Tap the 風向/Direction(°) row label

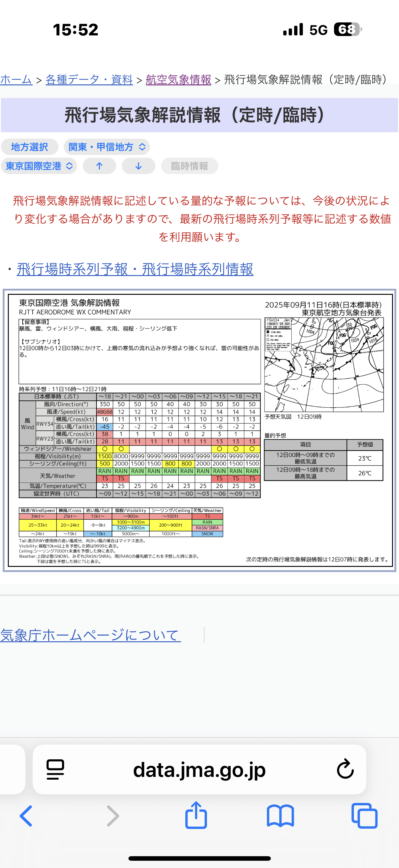(x=66, y=404)
